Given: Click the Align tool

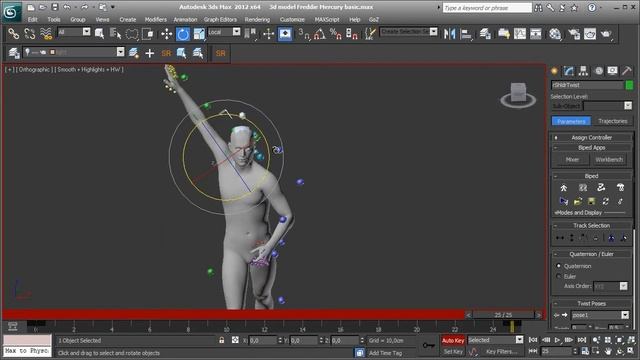Looking at the screenshot, I should coord(466,33).
